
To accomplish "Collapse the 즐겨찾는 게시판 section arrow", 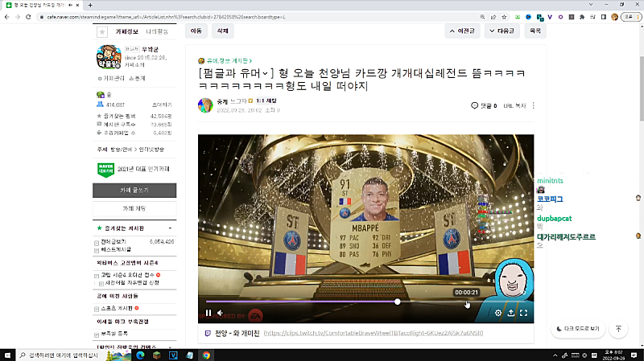I will point(170,228).
